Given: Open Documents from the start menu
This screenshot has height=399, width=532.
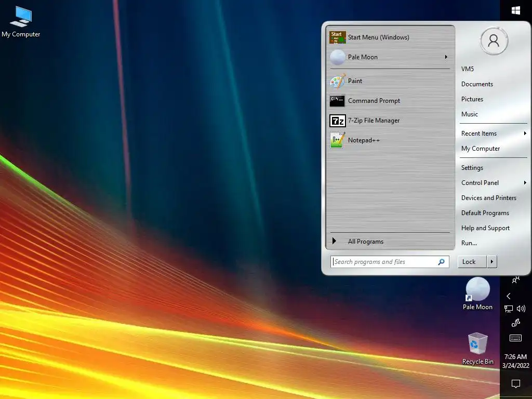Looking at the screenshot, I should [x=477, y=84].
